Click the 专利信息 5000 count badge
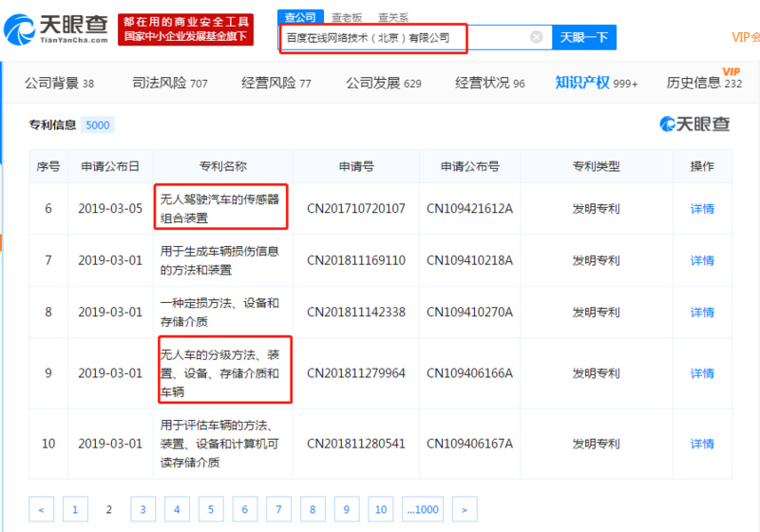 pos(98,125)
